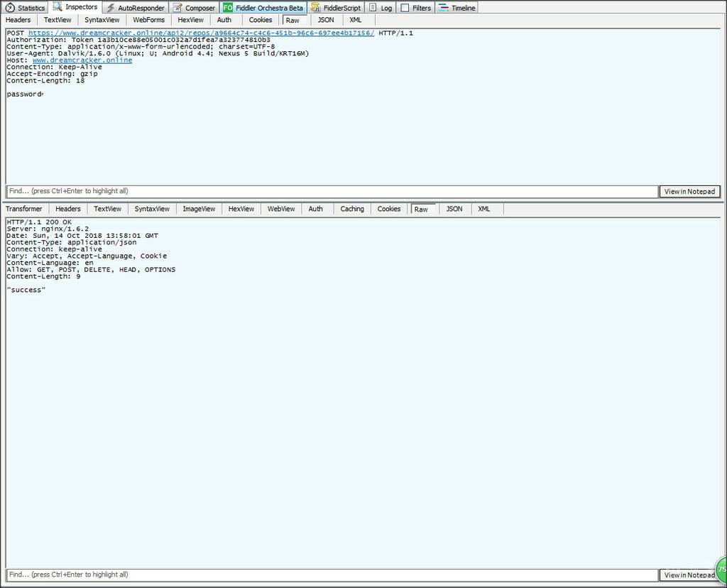Viewport: 727px width, 588px height.
Task: Click request pane View in Notepad
Action: (689, 192)
